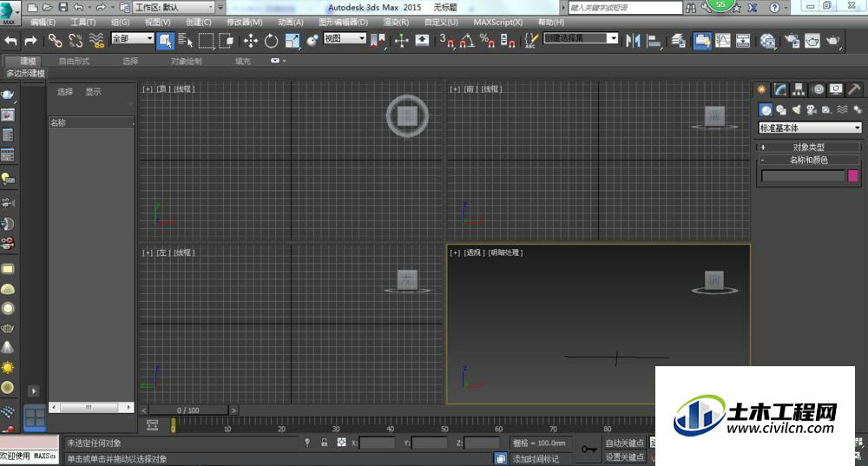The image size is (868, 466).
Task: Collapse the 名称和颜色 rollout
Action: pyautogui.click(x=809, y=160)
